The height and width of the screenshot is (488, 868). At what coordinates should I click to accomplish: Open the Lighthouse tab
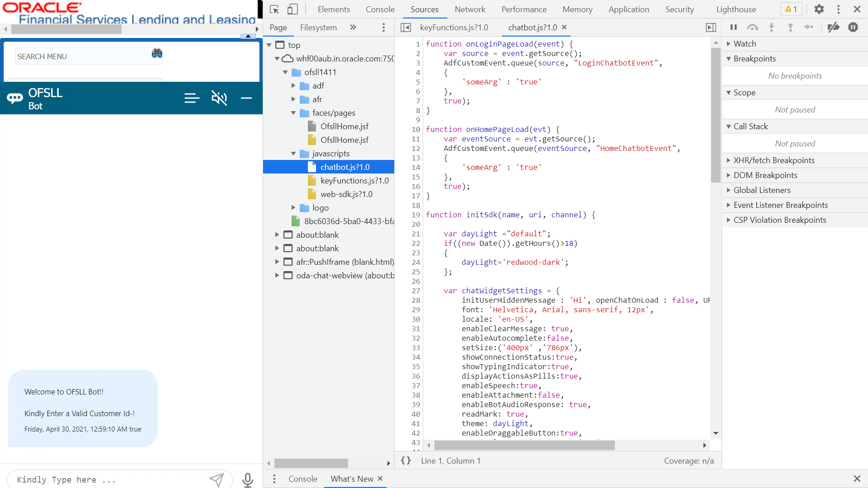tap(736, 9)
